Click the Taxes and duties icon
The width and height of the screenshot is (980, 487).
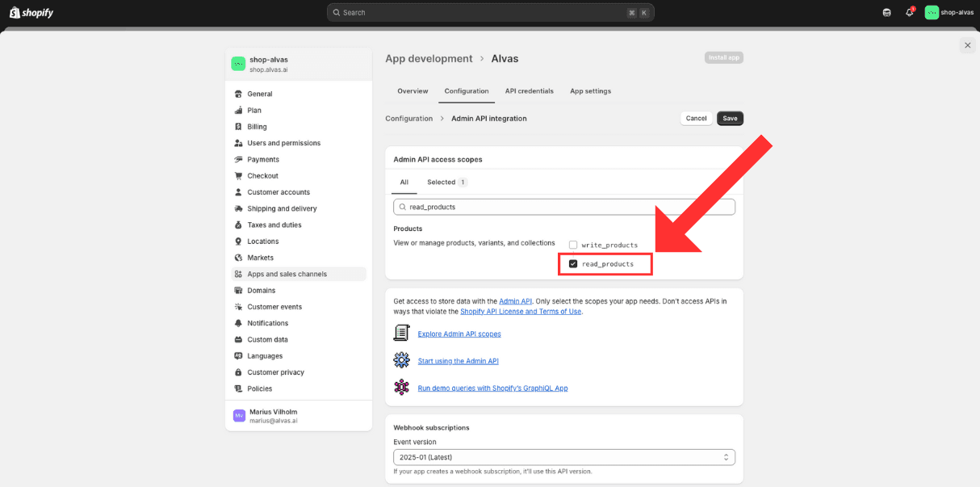click(x=238, y=225)
